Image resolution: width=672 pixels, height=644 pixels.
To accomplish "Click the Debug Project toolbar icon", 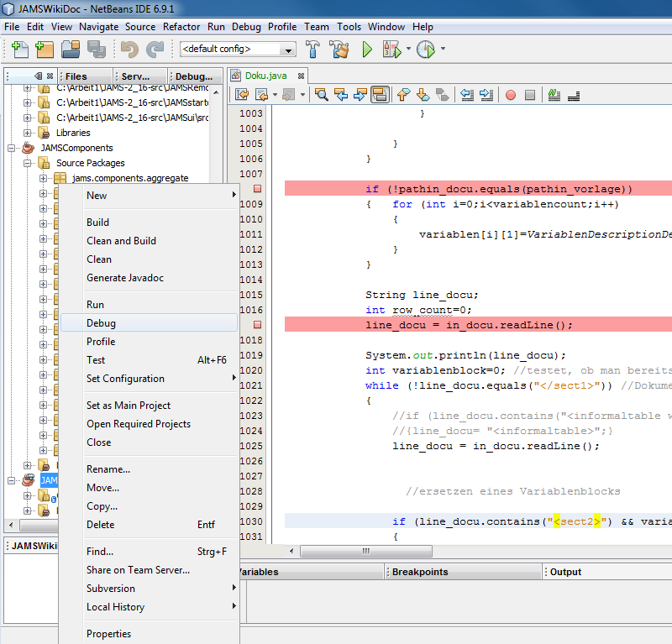I will (x=391, y=50).
